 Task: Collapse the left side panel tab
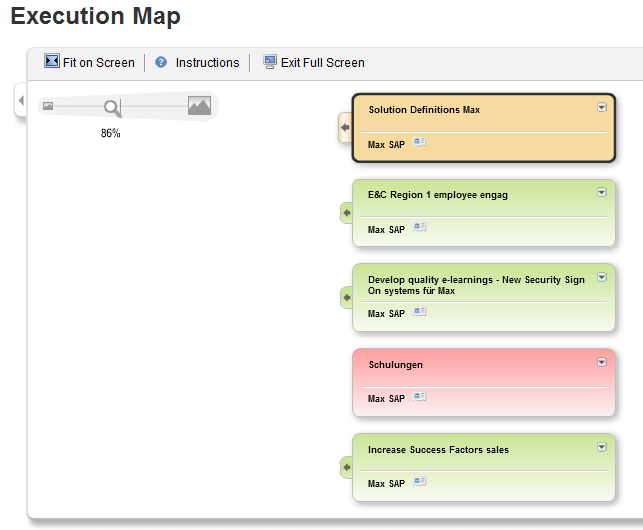[x=20, y=100]
